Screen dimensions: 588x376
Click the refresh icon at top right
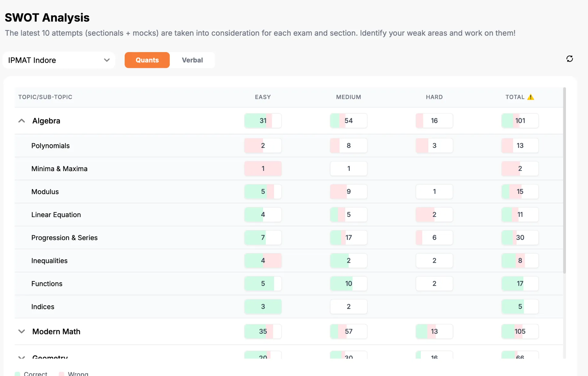tap(569, 59)
